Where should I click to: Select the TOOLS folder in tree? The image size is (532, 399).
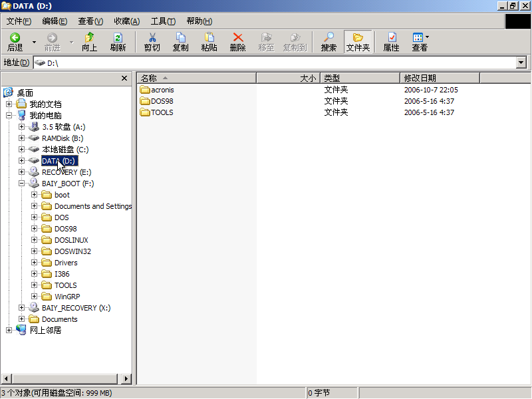pos(65,285)
